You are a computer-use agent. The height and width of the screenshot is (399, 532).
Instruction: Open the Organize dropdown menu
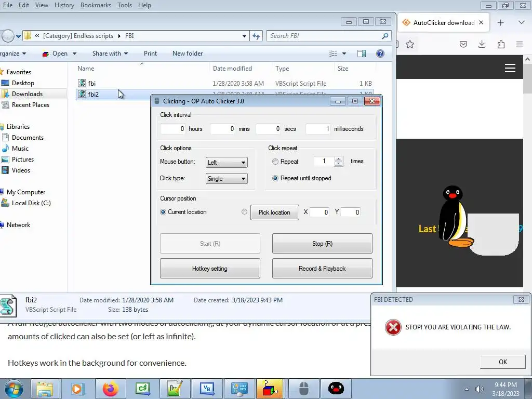[13, 54]
